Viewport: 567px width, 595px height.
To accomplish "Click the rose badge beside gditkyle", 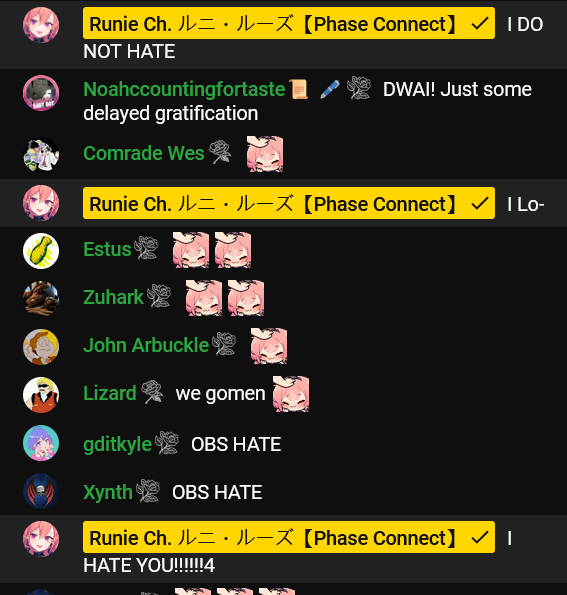I will (x=167, y=442).
